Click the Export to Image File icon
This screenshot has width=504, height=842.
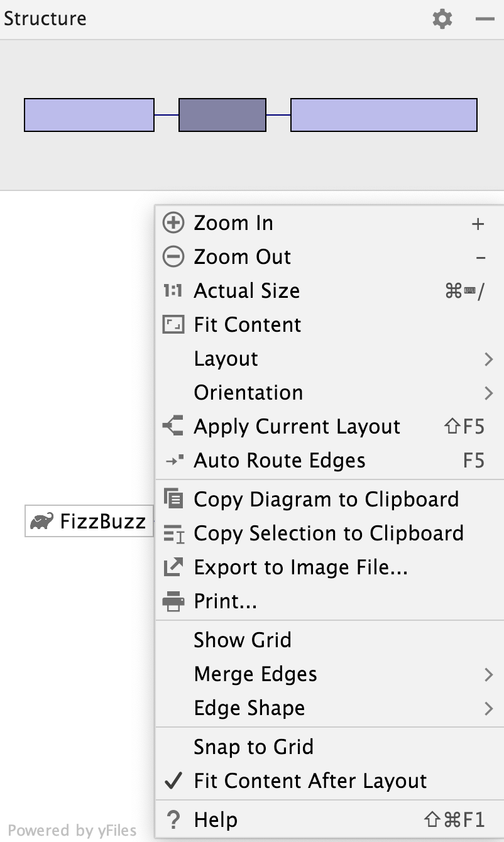[x=173, y=567]
